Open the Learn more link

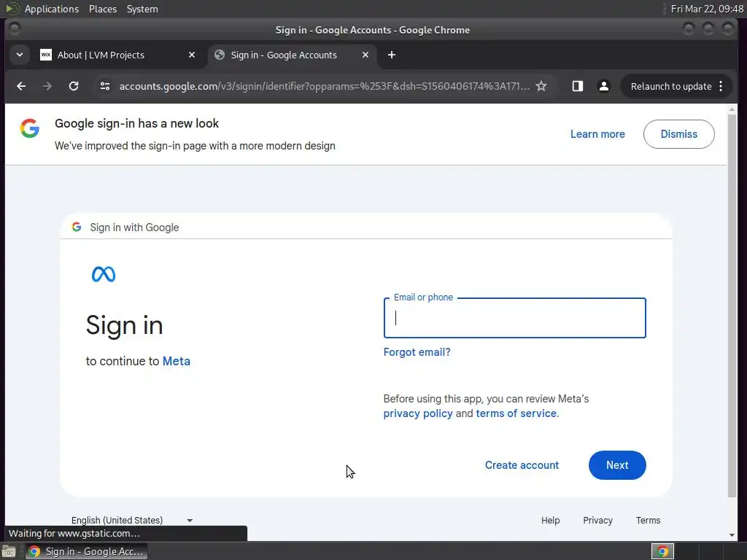click(597, 134)
